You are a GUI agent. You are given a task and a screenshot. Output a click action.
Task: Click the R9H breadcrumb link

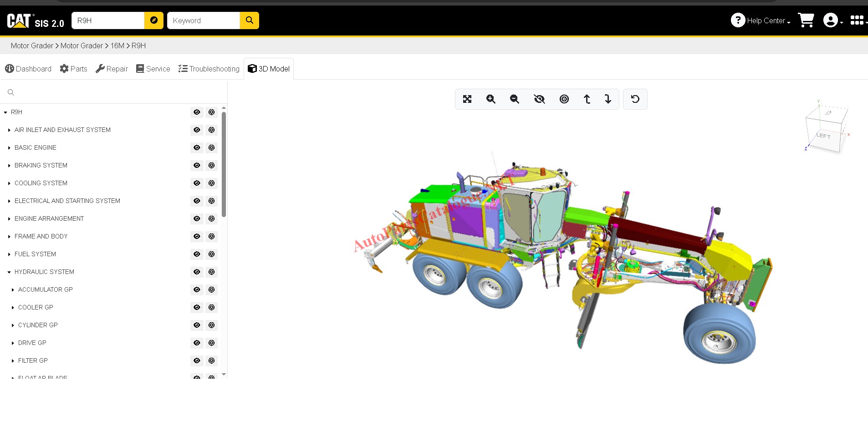[x=139, y=46]
